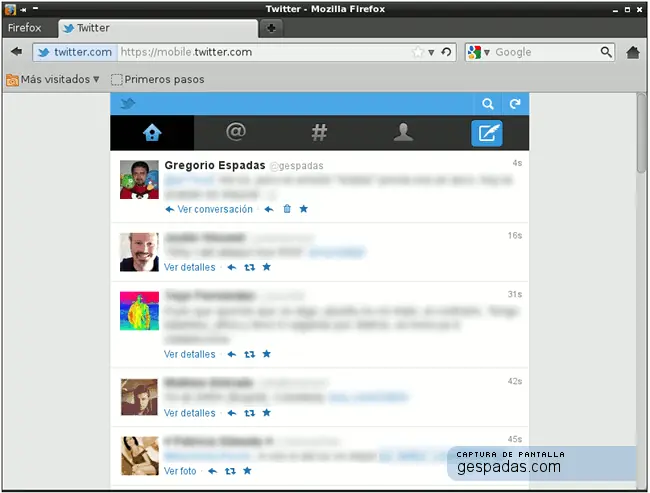
Task: Click the twitter.com site identity button
Action: [x=75, y=52]
